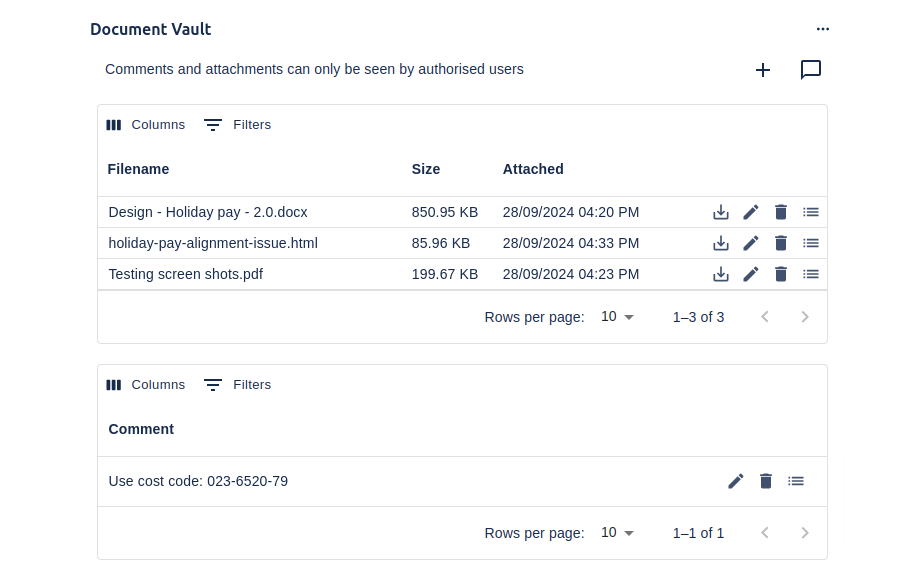The width and height of the screenshot is (920, 573).
Task: Open details list for Design - Holiday pay docx
Action: pos(811,212)
